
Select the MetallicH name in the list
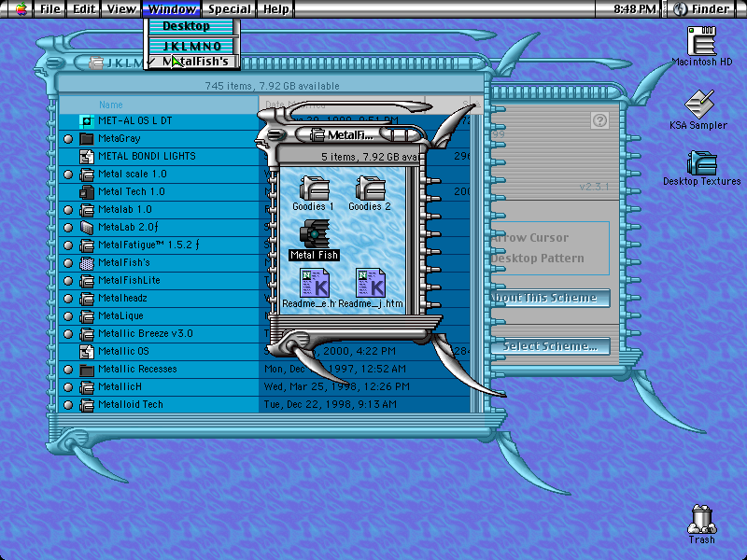tap(120, 387)
